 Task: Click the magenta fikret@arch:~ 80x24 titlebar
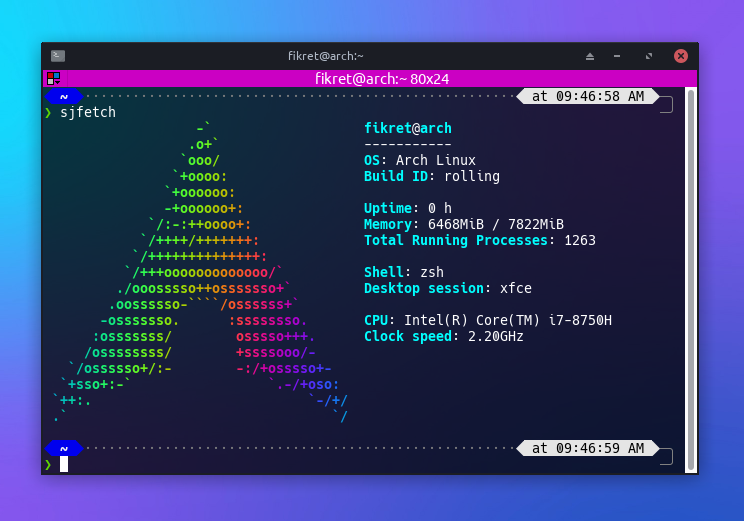(x=370, y=79)
